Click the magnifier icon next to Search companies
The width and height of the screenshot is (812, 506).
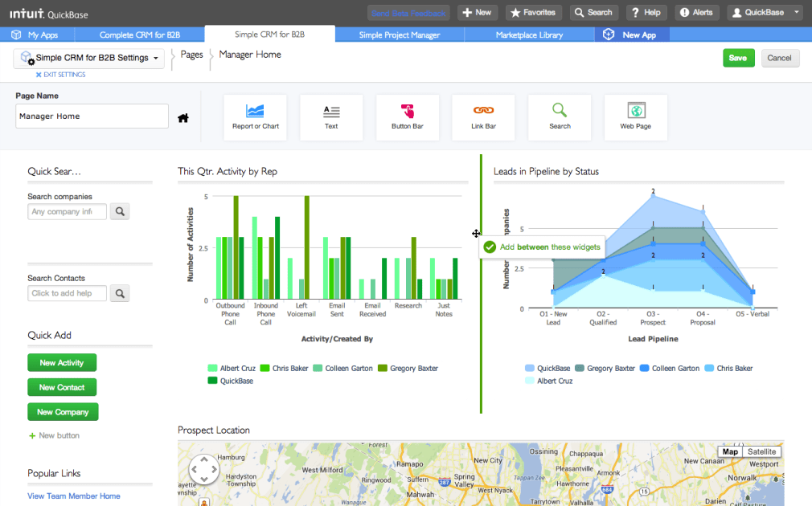tap(120, 211)
